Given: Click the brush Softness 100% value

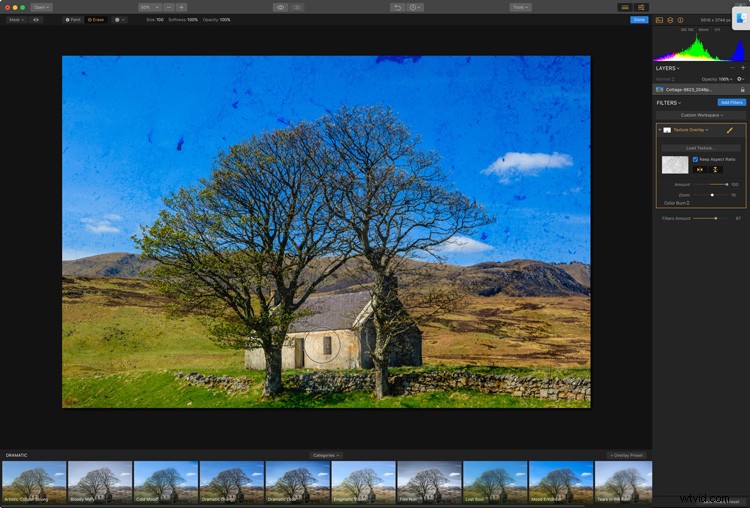Looking at the screenshot, I should [x=183, y=20].
